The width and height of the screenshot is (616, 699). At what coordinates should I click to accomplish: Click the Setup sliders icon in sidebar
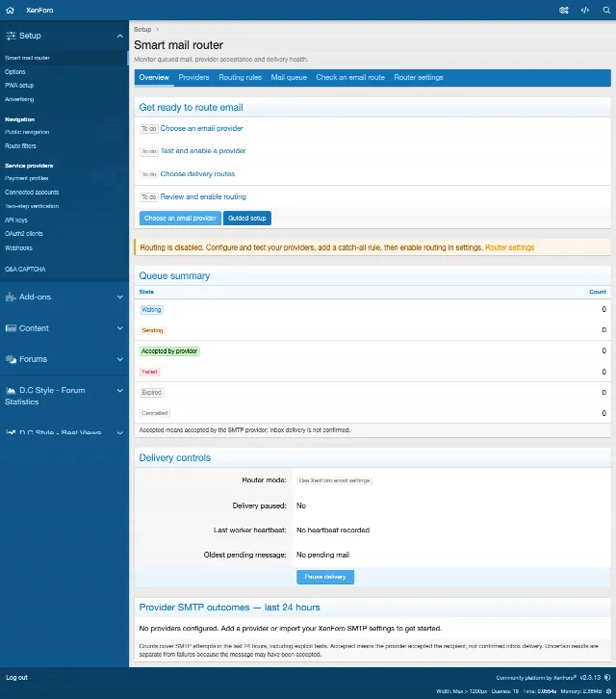click(11, 36)
